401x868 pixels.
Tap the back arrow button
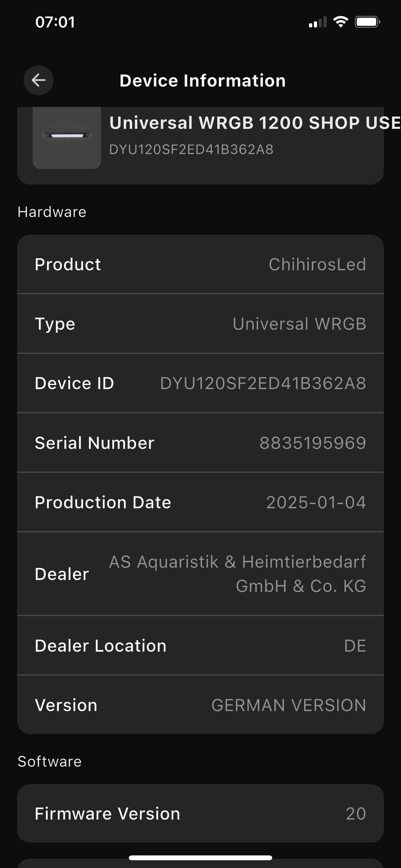click(38, 80)
